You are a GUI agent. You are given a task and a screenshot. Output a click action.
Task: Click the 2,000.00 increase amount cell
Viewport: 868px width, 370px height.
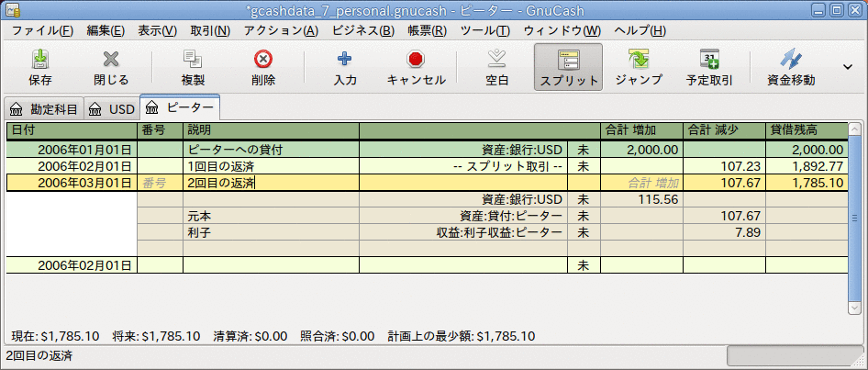[x=641, y=150]
